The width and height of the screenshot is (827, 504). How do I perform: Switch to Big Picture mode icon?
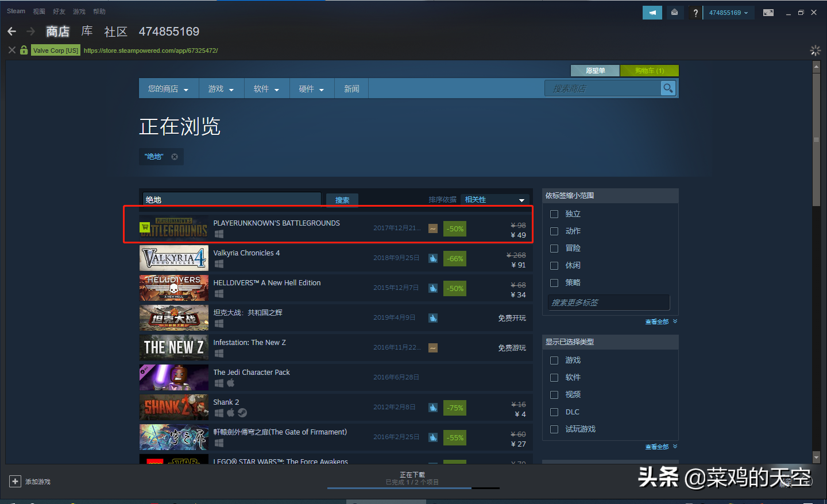[768, 13]
